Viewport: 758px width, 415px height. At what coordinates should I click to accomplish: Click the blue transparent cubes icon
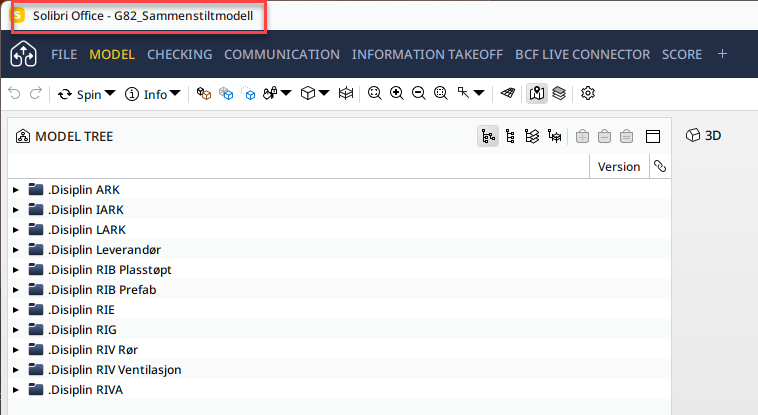[226, 93]
